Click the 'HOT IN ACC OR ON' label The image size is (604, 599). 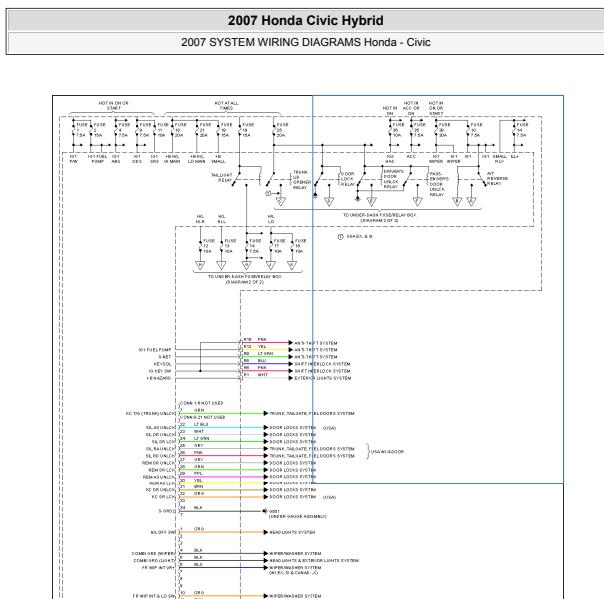(x=411, y=108)
